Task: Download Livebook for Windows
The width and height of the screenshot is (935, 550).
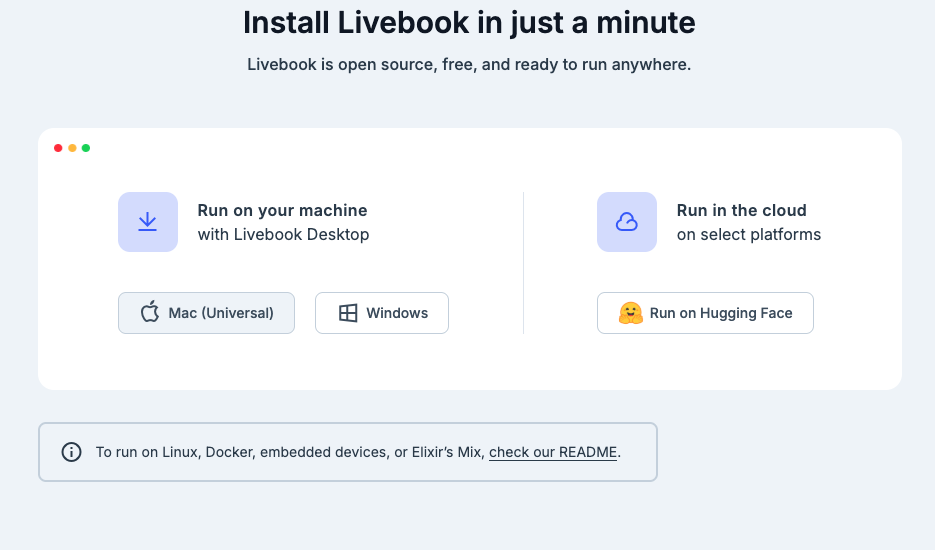Action: pyautogui.click(x=382, y=313)
